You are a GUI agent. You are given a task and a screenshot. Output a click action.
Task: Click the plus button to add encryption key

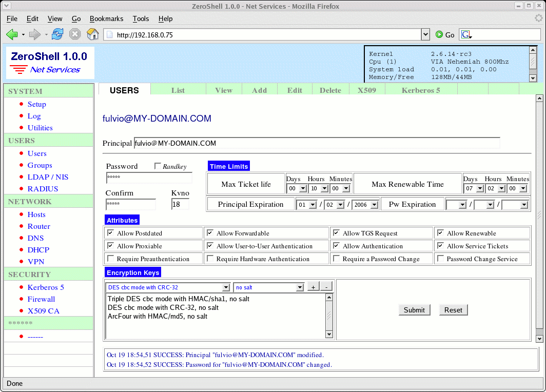[313, 287]
